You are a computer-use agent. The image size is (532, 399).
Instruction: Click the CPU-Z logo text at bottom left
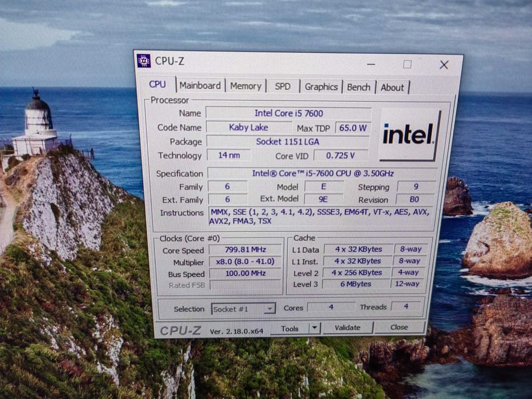coord(181,331)
